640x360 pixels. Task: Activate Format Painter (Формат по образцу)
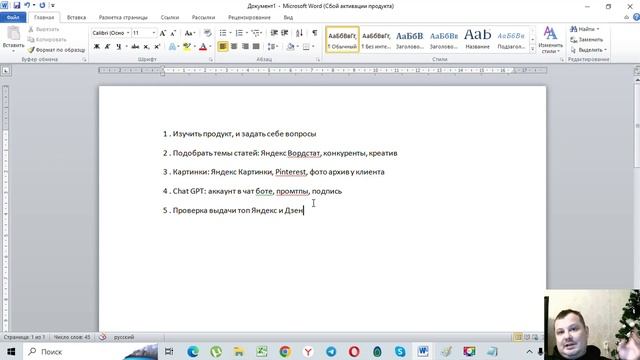click(x=56, y=50)
